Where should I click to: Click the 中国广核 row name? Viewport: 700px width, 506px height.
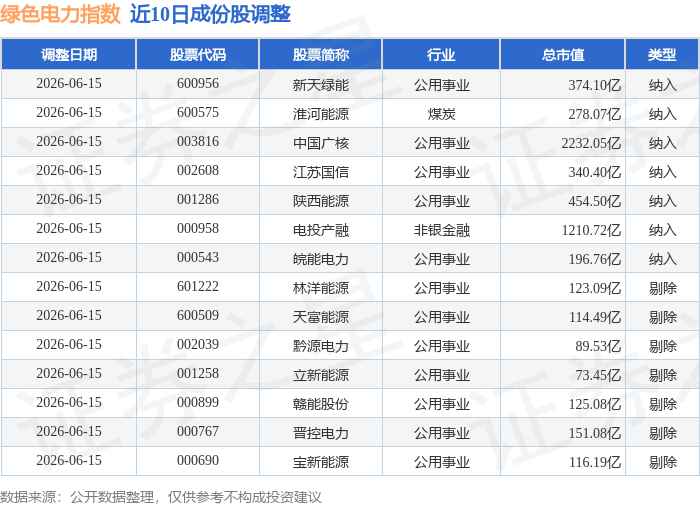tap(321, 142)
